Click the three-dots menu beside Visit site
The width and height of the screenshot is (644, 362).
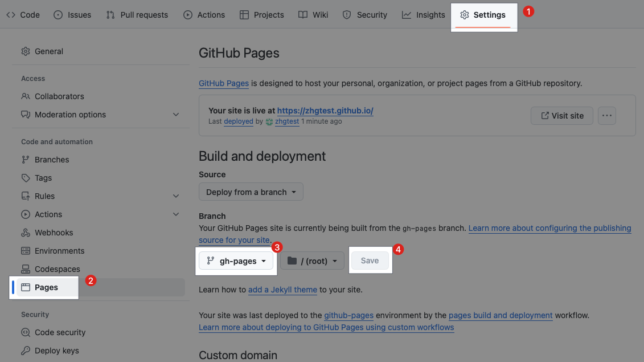[607, 116]
